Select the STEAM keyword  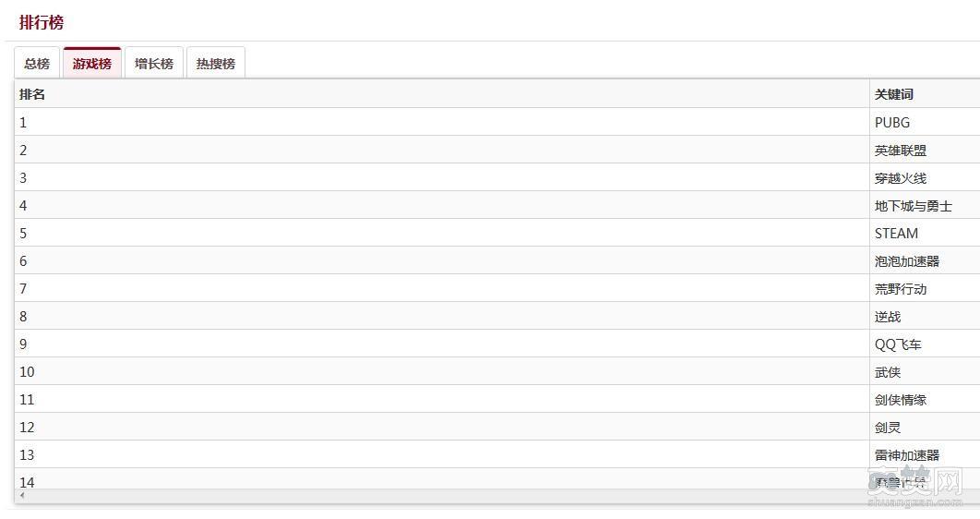[897, 233]
